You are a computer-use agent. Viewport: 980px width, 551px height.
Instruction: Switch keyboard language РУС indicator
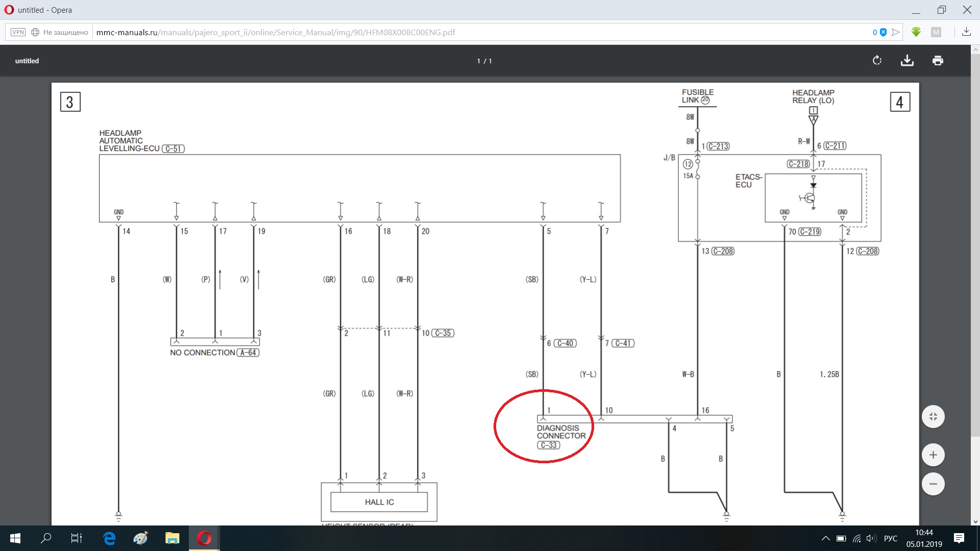coord(890,538)
